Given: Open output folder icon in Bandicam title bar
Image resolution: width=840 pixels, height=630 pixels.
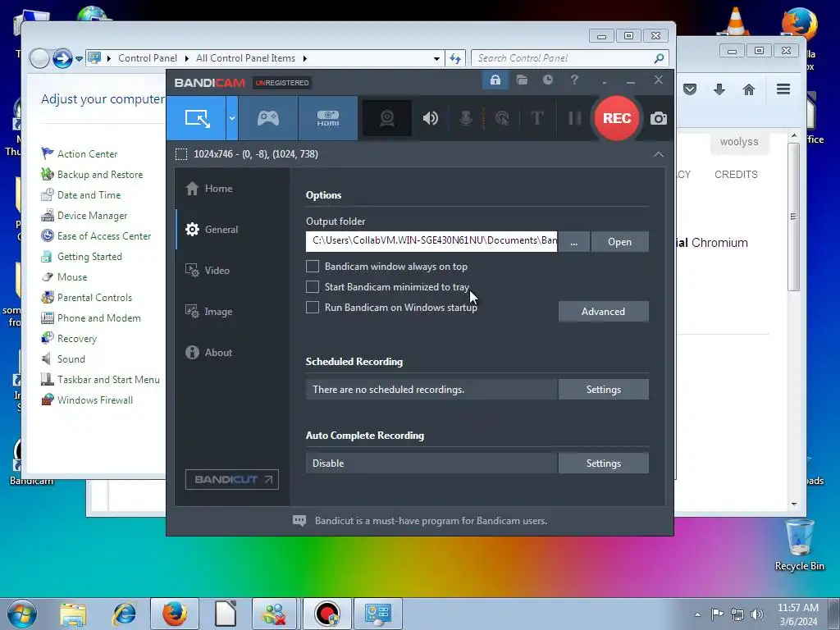Looking at the screenshot, I should click(522, 80).
